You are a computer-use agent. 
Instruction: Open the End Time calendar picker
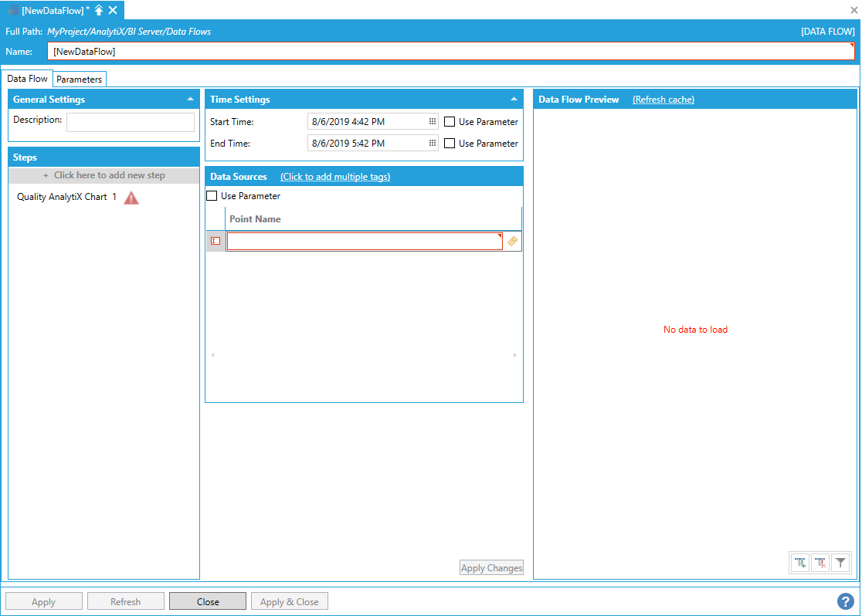coord(433,144)
